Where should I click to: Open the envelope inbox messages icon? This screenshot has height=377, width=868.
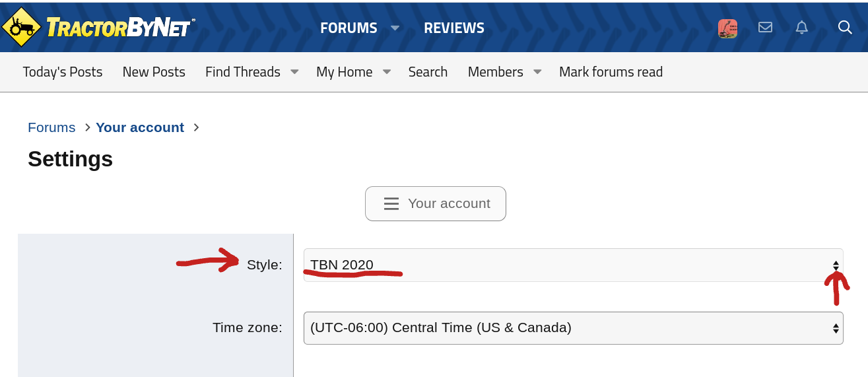(765, 27)
